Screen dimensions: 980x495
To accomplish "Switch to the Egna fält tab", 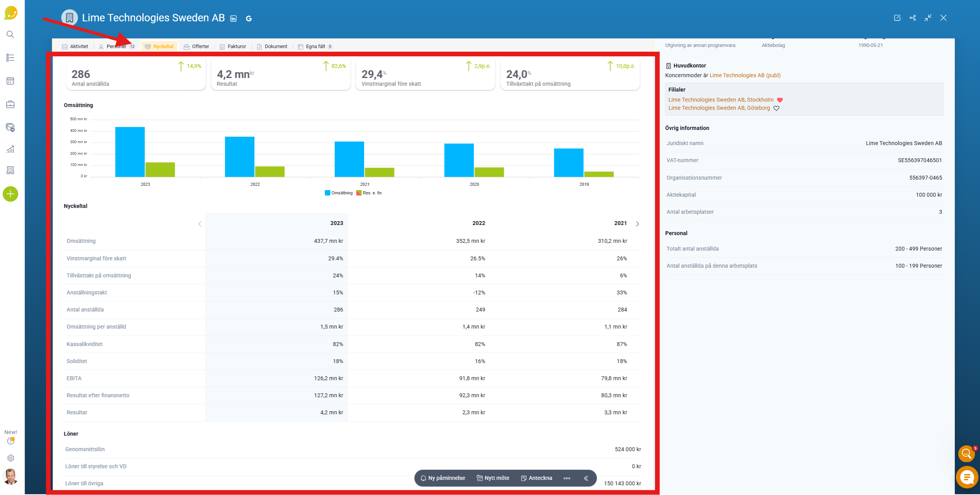I will pyautogui.click(x=315, y=47).
